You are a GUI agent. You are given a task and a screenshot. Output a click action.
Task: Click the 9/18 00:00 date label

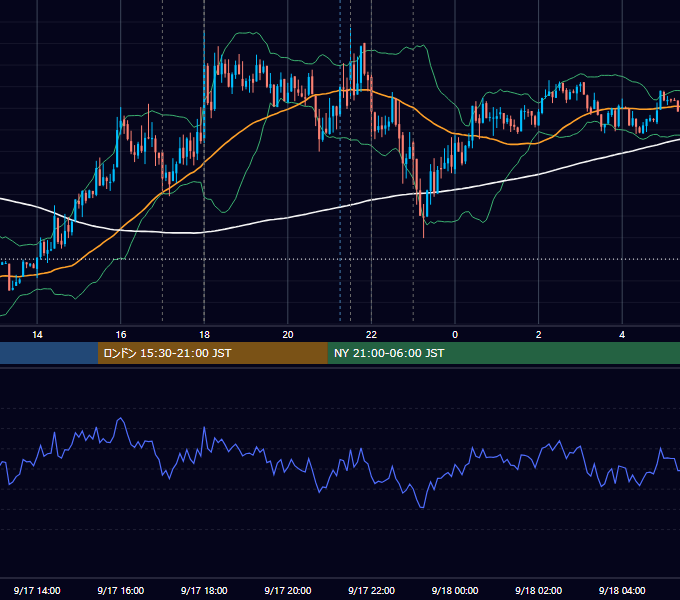click(x=455, y=590)
